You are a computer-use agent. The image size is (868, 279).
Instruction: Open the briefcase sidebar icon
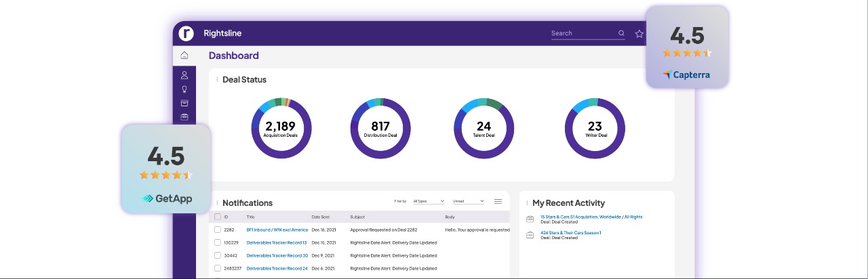[184, 116]
